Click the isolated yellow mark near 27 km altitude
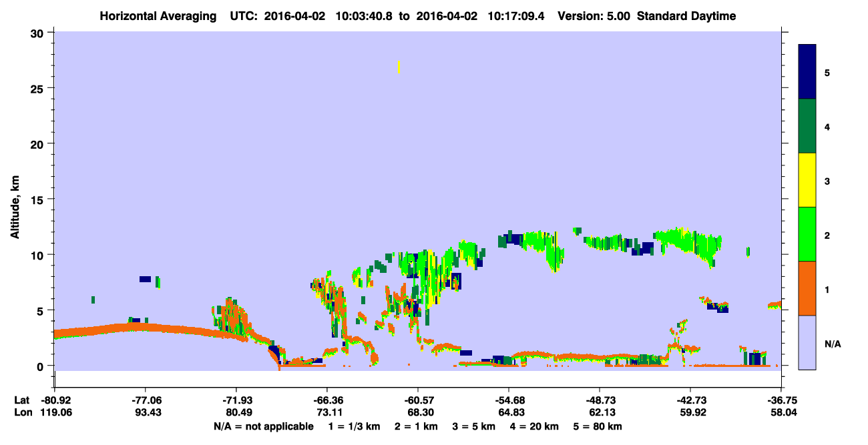 point(399,67)
